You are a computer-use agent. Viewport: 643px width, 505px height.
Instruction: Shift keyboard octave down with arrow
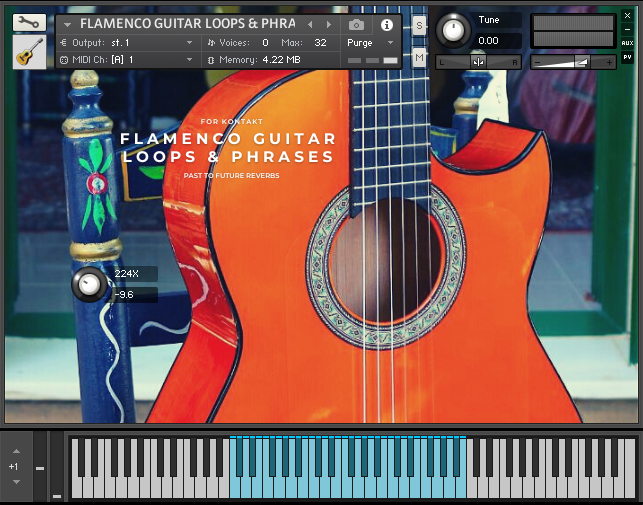tap(16, 482)
